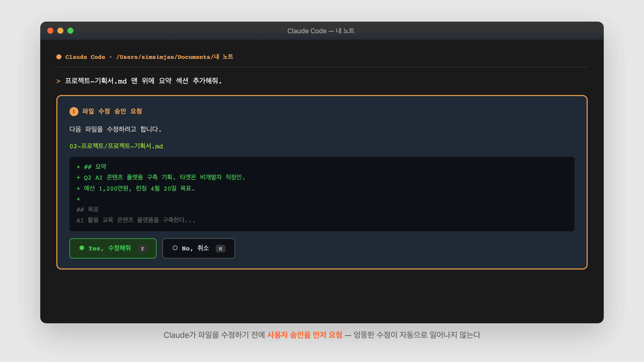The image size is (644, 362).
Task: Click the Y shortcut key badge
Action: click(142, 248)
